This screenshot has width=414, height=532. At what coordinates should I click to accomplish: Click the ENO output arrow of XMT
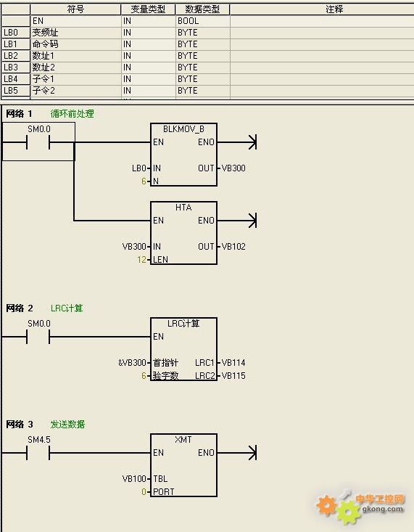(x=252, y=453)
